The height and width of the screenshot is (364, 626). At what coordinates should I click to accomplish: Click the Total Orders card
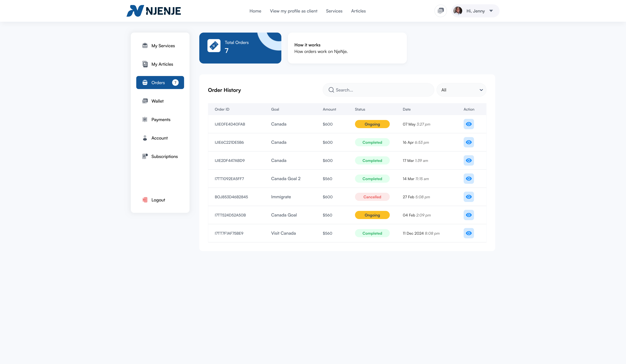point(240,48)
